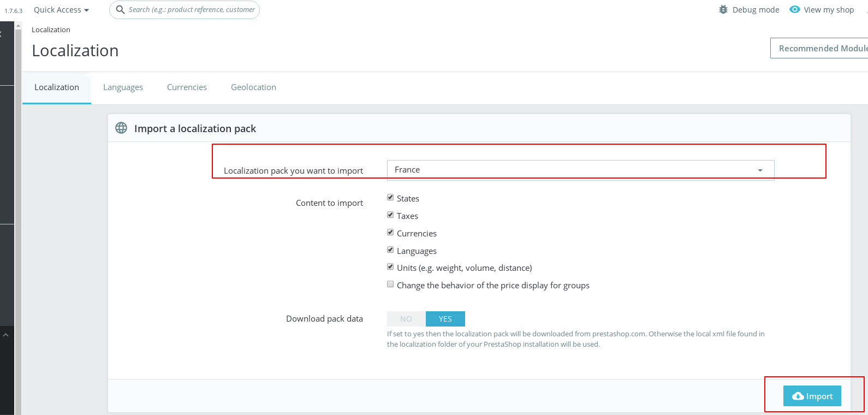Click the Localization breadcrumb link
The height and width of the screenshot is (415, 868).
[x=51, y=30]
